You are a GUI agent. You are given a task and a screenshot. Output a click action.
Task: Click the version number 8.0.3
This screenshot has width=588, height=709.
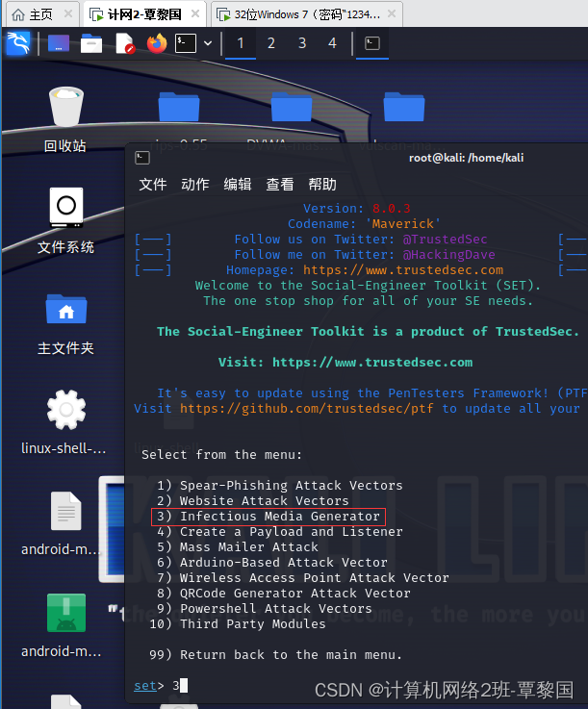pyautogui.click(x=392, y=209)
